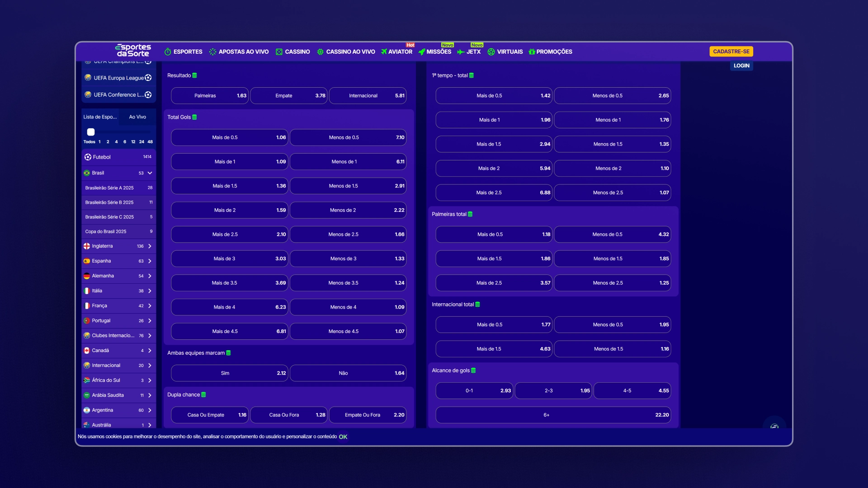This screenshot has width=868, height=488.
Task: Click the LOGIN button
Action: [741, 66]
